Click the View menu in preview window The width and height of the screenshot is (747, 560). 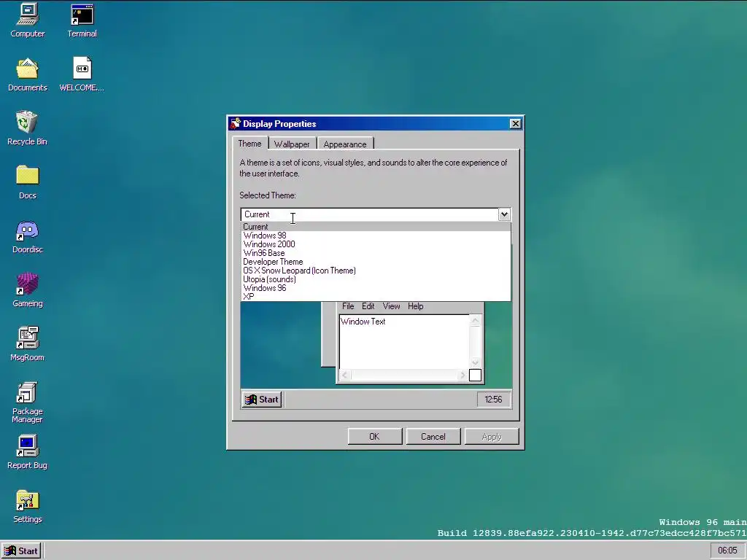pos(391,306)
